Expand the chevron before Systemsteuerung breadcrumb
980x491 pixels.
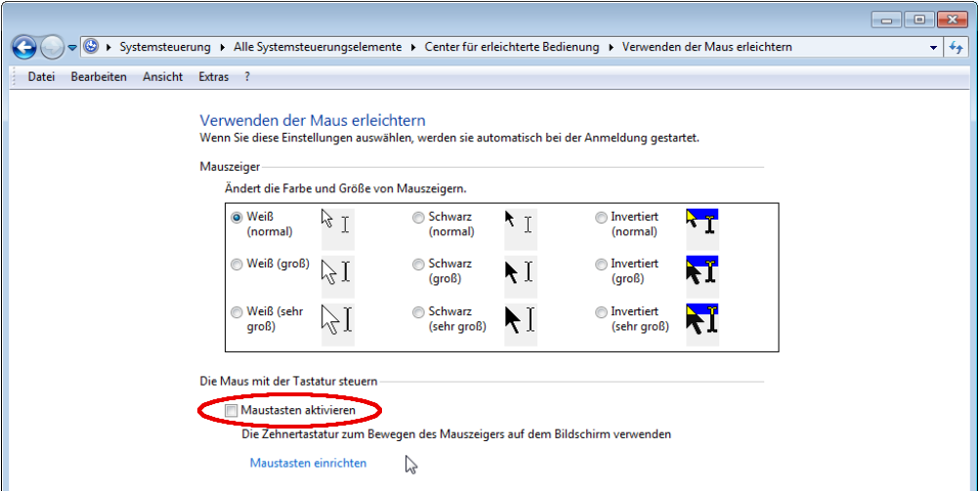(x=108, y=47)
